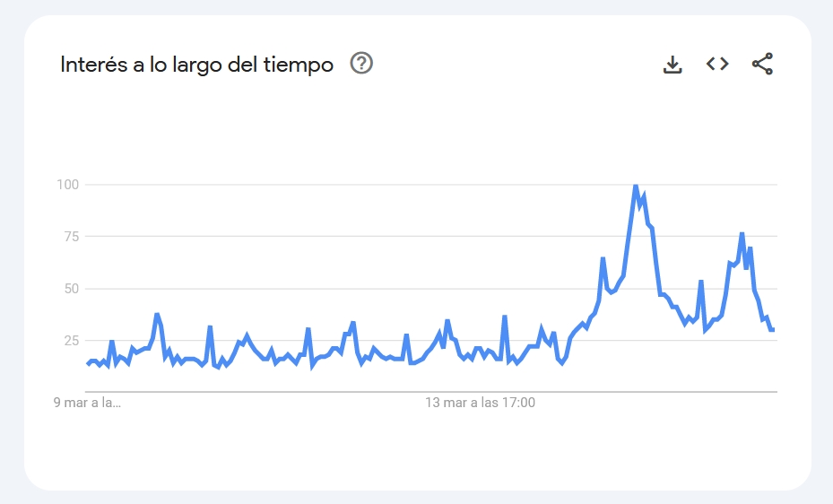The image size is (833, 504).
Task: Click the sharp spike just left of "17:00" label
Action: tap(505, 317)
